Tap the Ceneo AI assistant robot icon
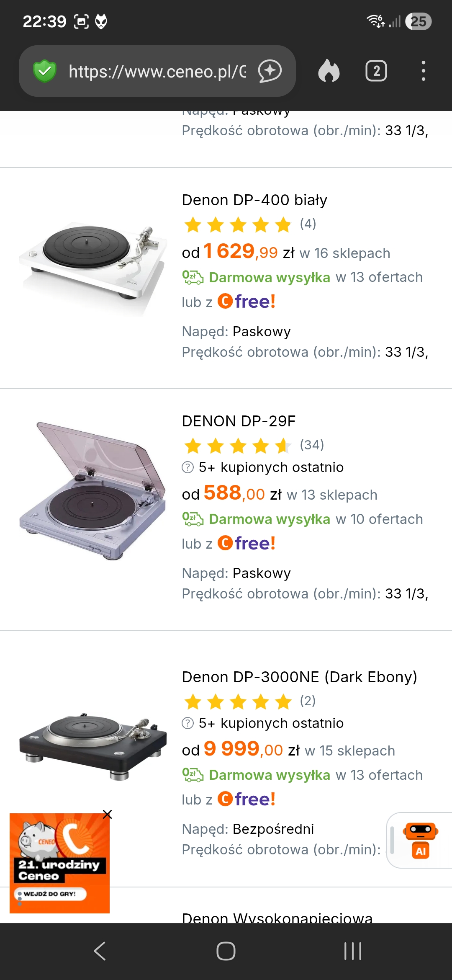452x980 pixels. [x=421, y=840]
